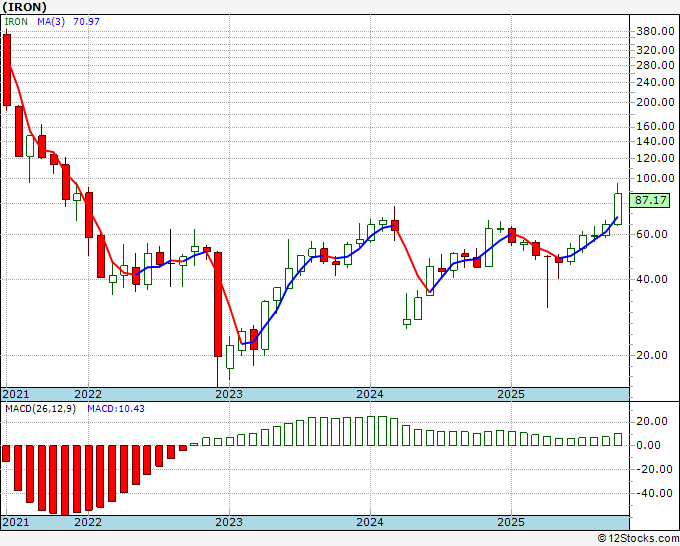Click the 240.00 price axis label
Image resolution: width=680 pixels, height=546 pixels.
[655, 82]
